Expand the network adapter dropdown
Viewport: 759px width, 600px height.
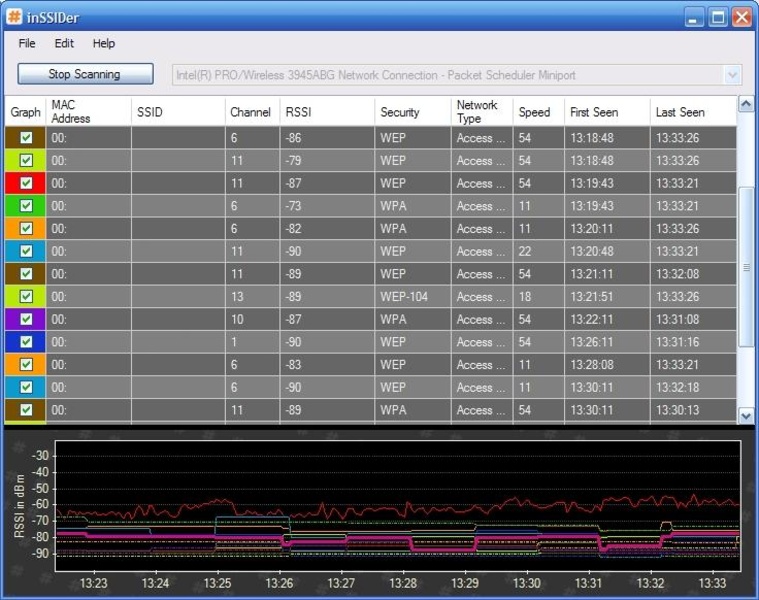[x=732, y=75]
